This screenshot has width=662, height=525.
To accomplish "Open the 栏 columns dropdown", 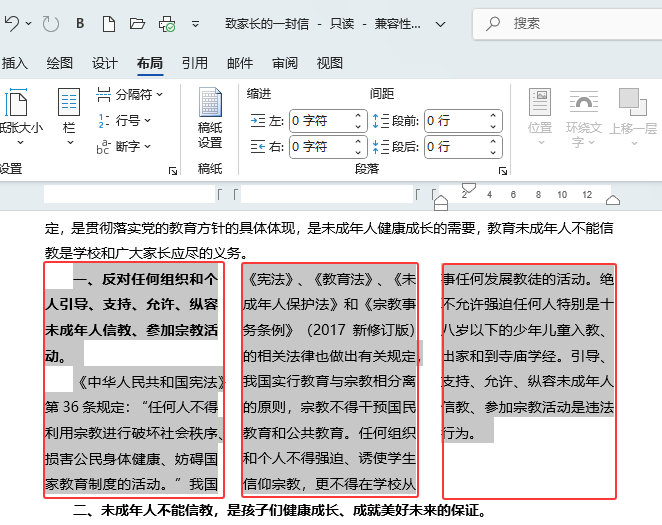I will (x=69, y=116).
